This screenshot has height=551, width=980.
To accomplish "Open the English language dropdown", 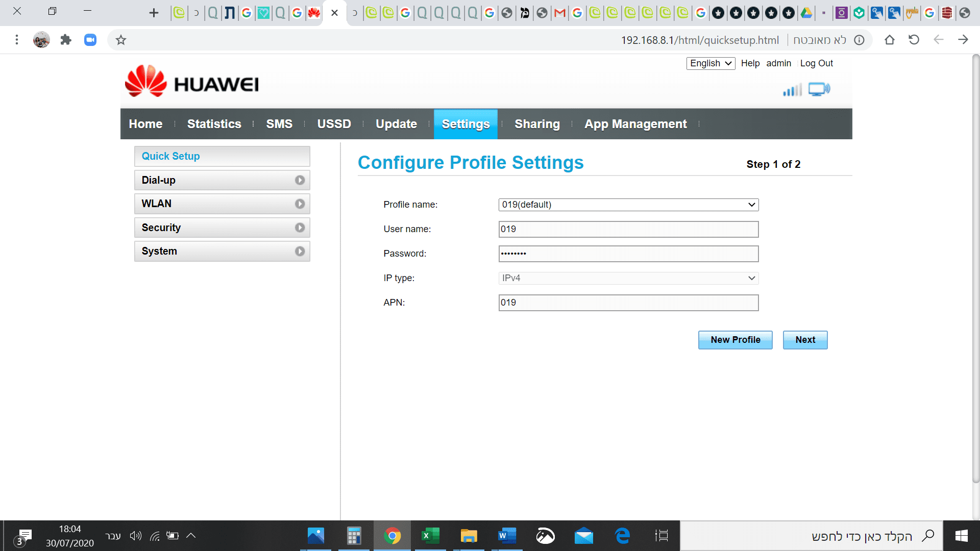I will tap(710, 63).
